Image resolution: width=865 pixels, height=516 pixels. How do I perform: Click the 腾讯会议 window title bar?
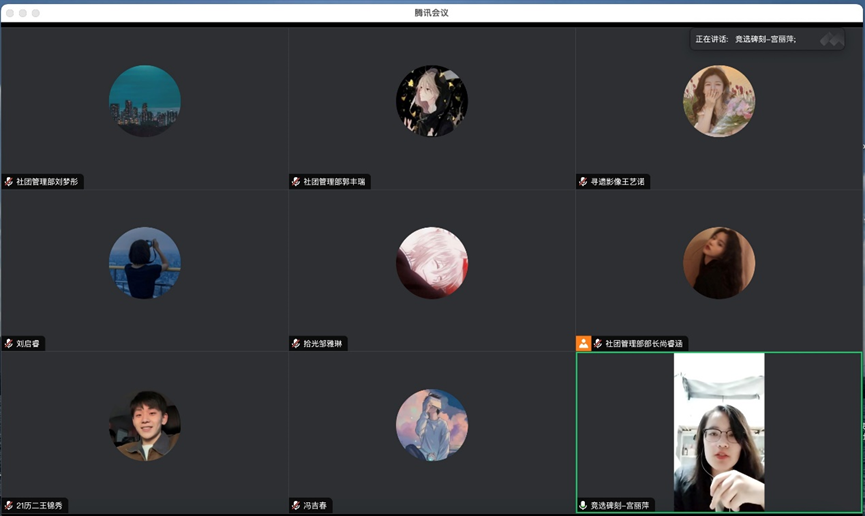point(432,12)
